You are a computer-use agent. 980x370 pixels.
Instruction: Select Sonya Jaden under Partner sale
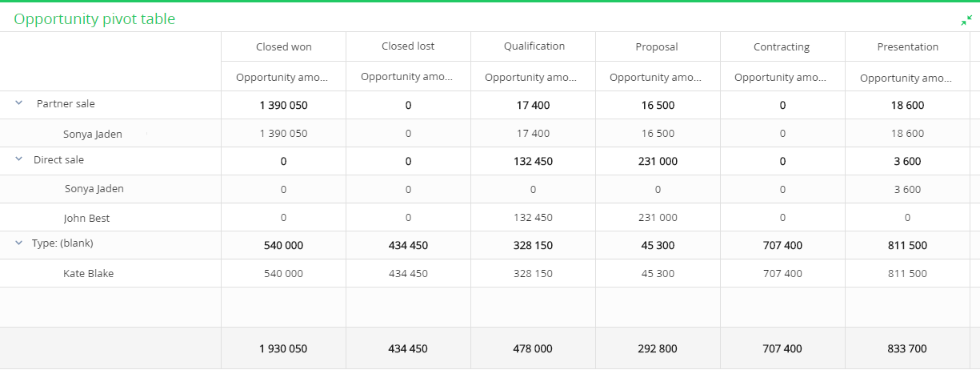pos(93,134)
